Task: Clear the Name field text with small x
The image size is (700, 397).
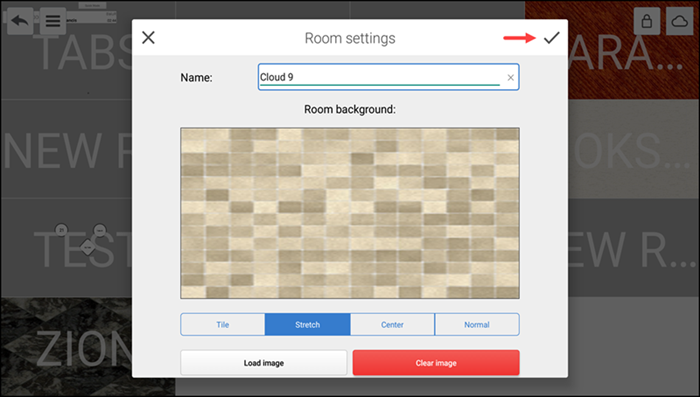Action: click(x=510, y=78)
